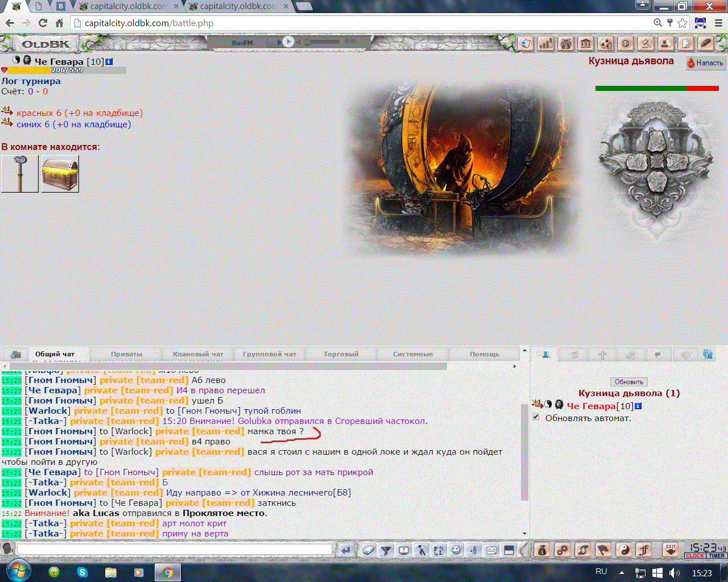This screenshot has width=728, height=582.
Task: Click the pouch inventory icon in bottom toolbar
Action: (543, 550)
